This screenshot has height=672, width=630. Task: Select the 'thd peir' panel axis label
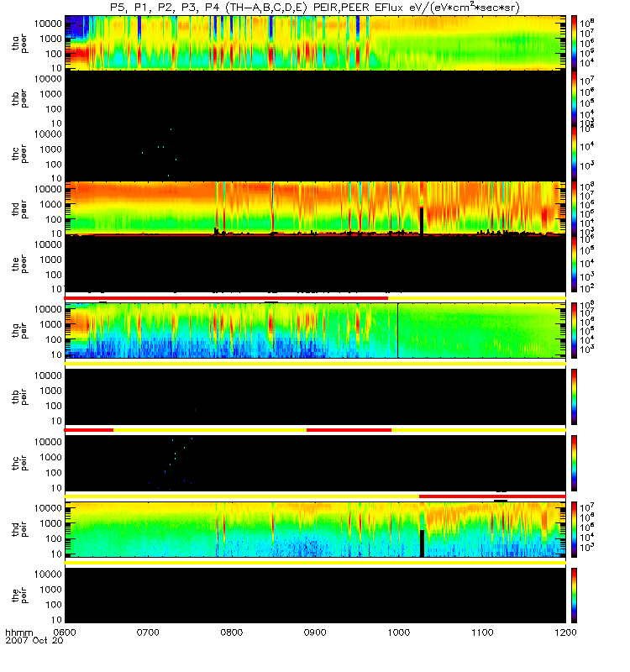pyautogui.click(x=19, y=530)
